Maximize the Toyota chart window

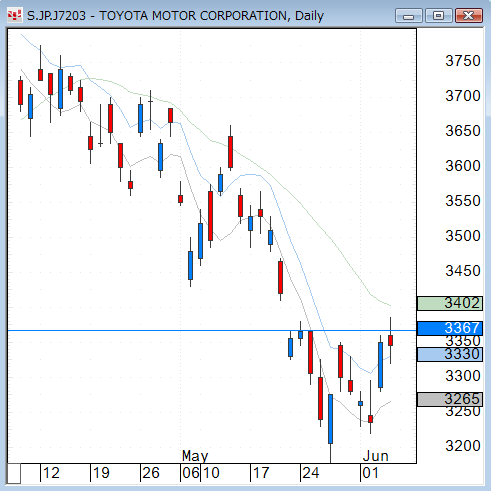click(x=438, y=16)
